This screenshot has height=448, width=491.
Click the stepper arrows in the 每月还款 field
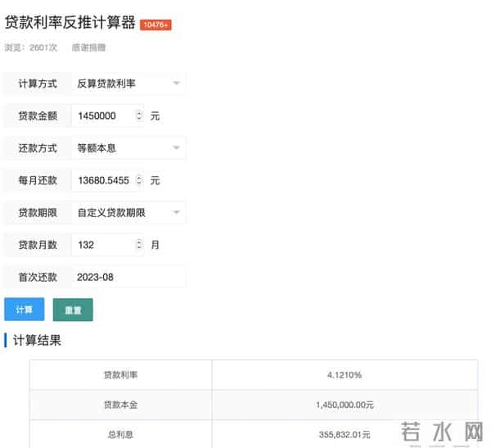(x=139, y=180)
